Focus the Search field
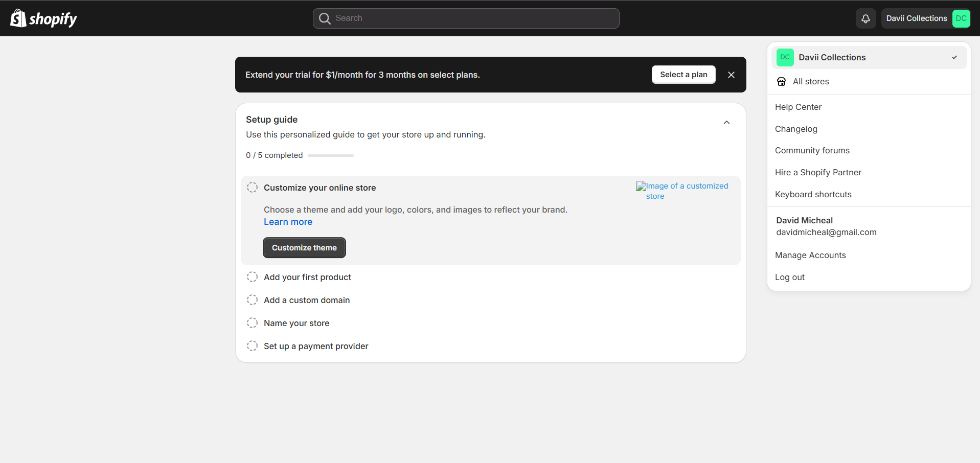This screenshot has height=463, width=980. click(466, 18)
